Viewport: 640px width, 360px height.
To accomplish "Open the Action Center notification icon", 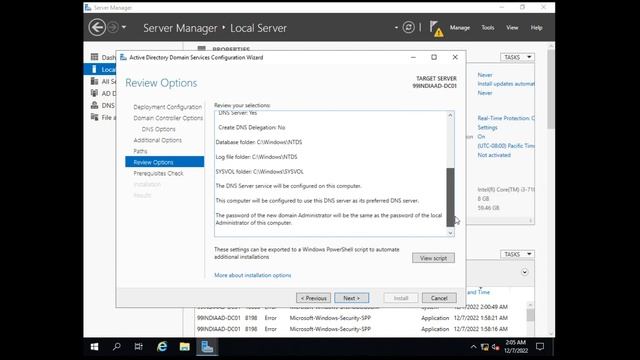I will click(540, 347).
